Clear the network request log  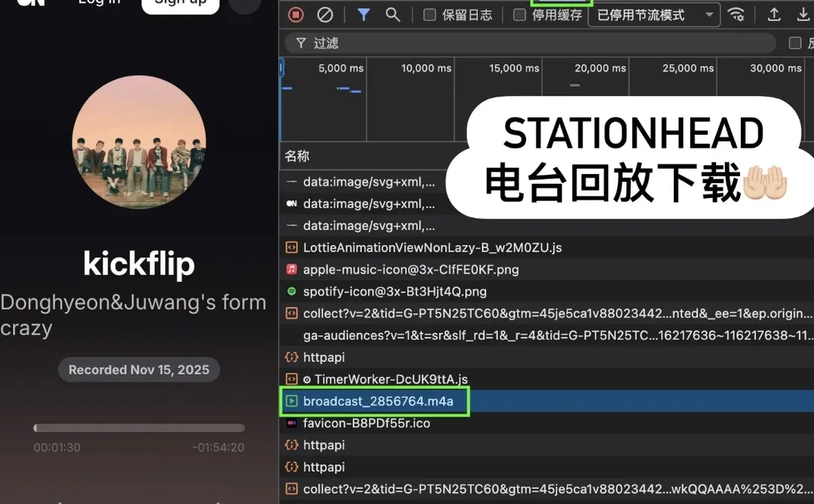(325, 14)
